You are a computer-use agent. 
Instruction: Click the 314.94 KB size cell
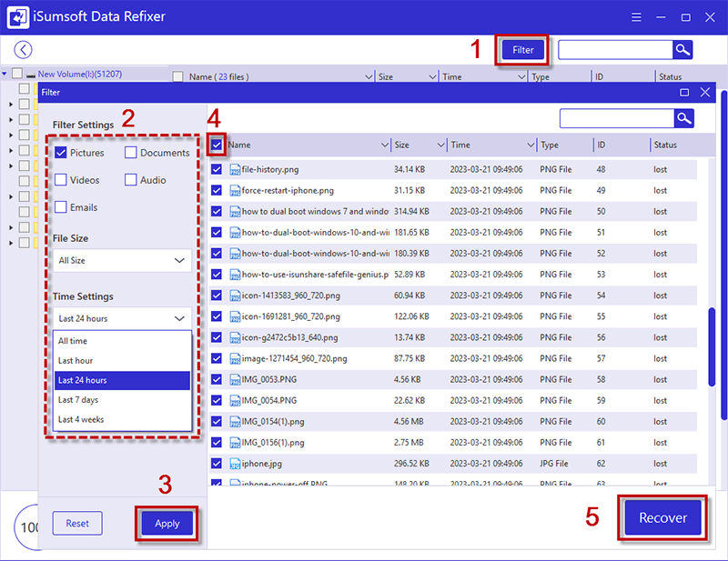point(411,211)
